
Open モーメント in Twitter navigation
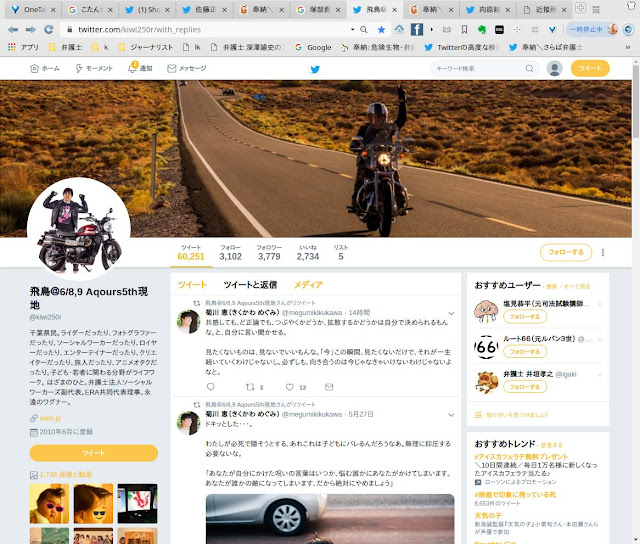coord(94,69)
